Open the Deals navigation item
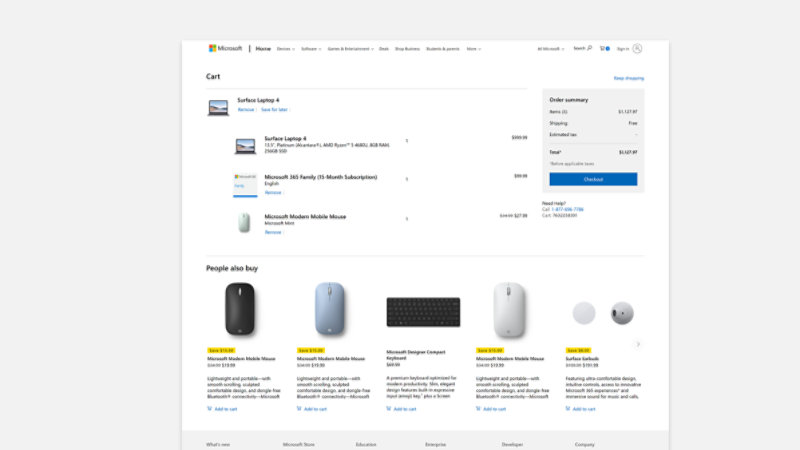Screen dimensions: 800x450 click(384, 48)
